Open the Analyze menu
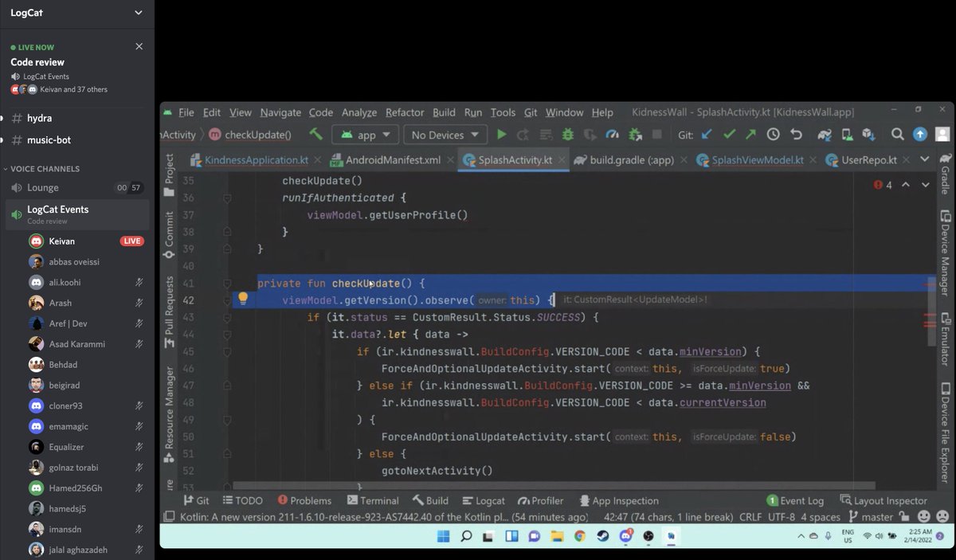The height and width of the screenshot is (560, 956). (x=359, y=112)
